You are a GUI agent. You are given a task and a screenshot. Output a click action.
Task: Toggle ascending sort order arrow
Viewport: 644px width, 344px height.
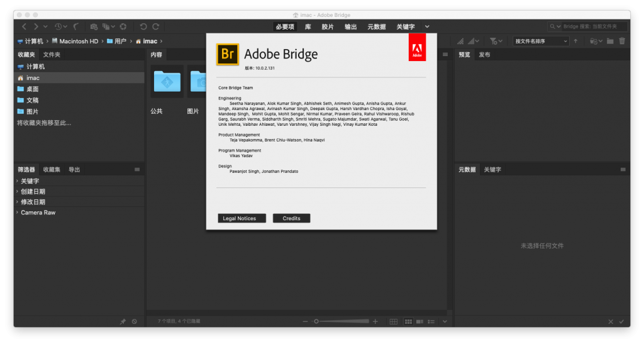click(575, 41)
